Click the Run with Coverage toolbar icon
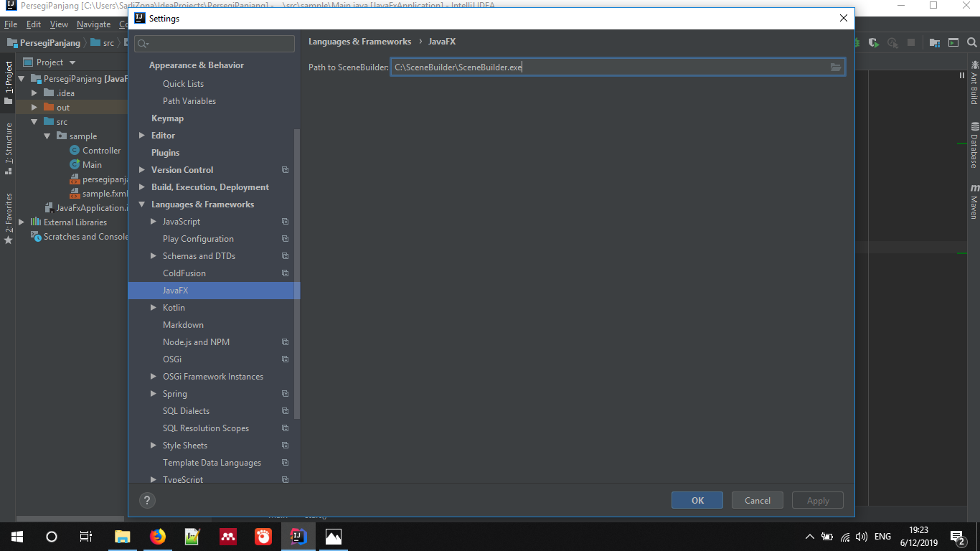980x551 pixels. point(874,43)
